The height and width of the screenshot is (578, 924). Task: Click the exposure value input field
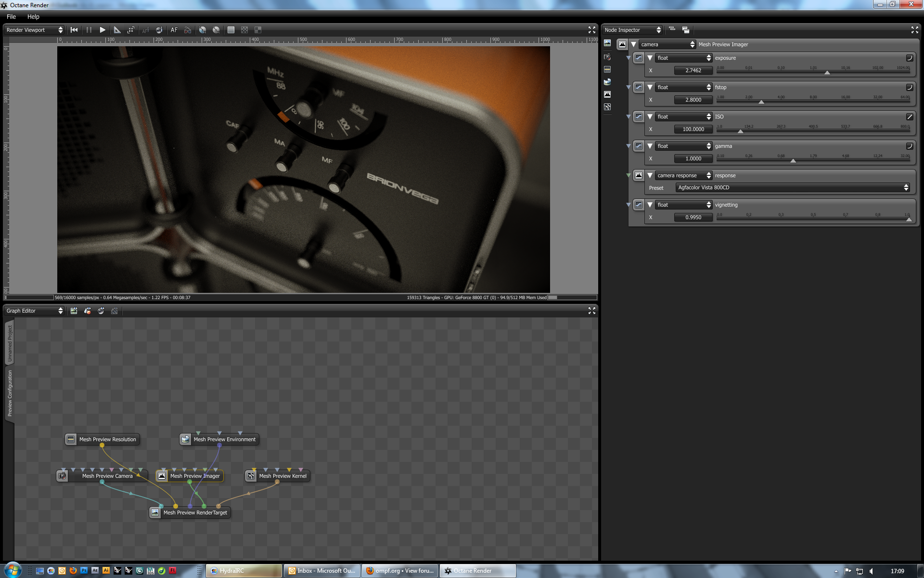click(x=693, y=70)
